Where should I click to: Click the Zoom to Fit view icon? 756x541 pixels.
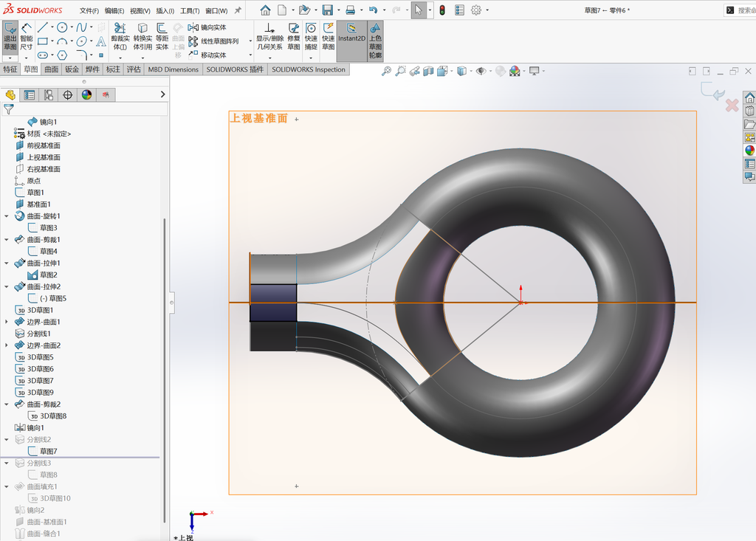click(386, 72)
